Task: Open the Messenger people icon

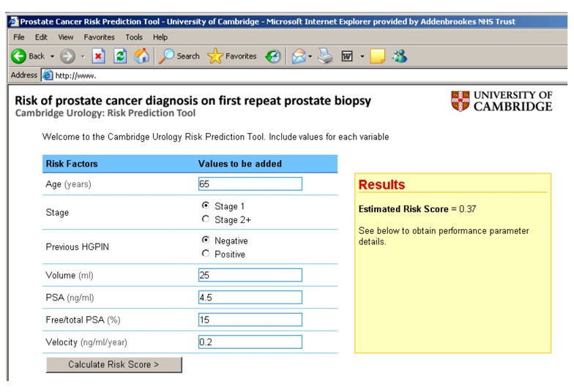Action: pyautogui.click(x=400, y=56)
